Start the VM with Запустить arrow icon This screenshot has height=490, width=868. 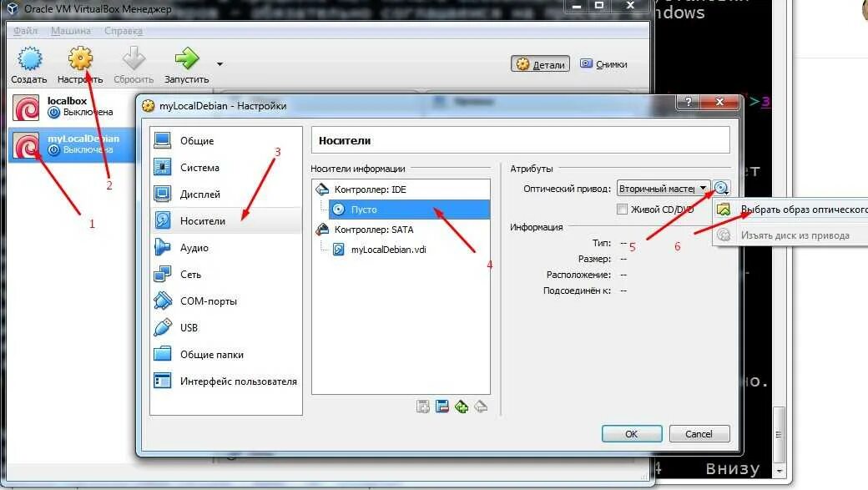[x=187, y=58]
